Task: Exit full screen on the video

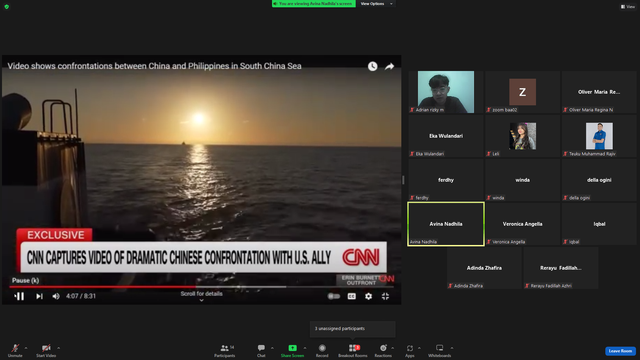Action: click(x=385, y=296)
